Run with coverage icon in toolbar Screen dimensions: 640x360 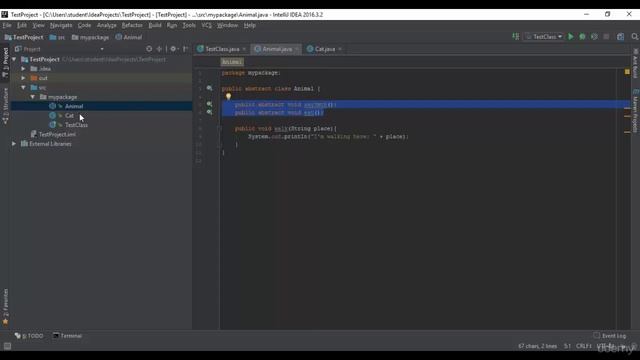pyautogui.click(x=594, y=37)
